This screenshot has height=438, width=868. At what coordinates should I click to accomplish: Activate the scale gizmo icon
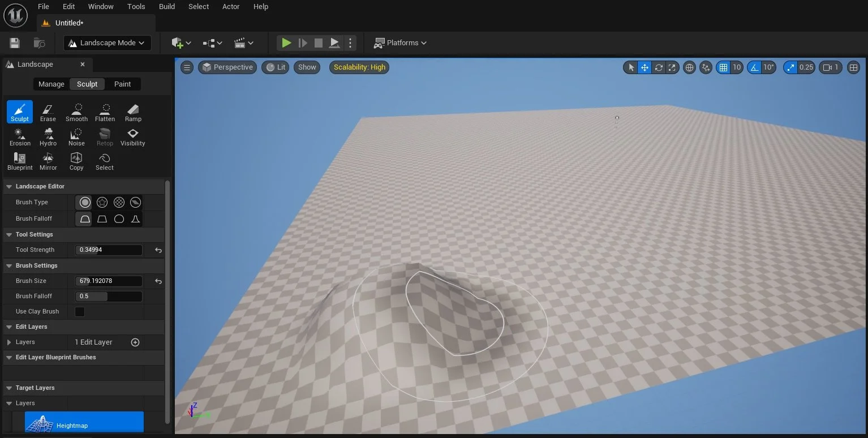click(672, 67)
